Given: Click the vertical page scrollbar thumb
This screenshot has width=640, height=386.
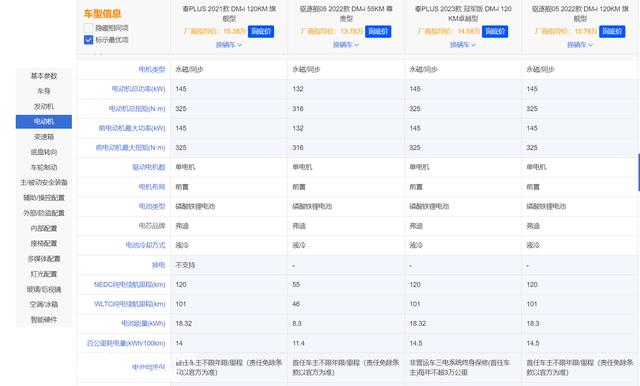Looking at the screenshot, I should pos(639,172).
